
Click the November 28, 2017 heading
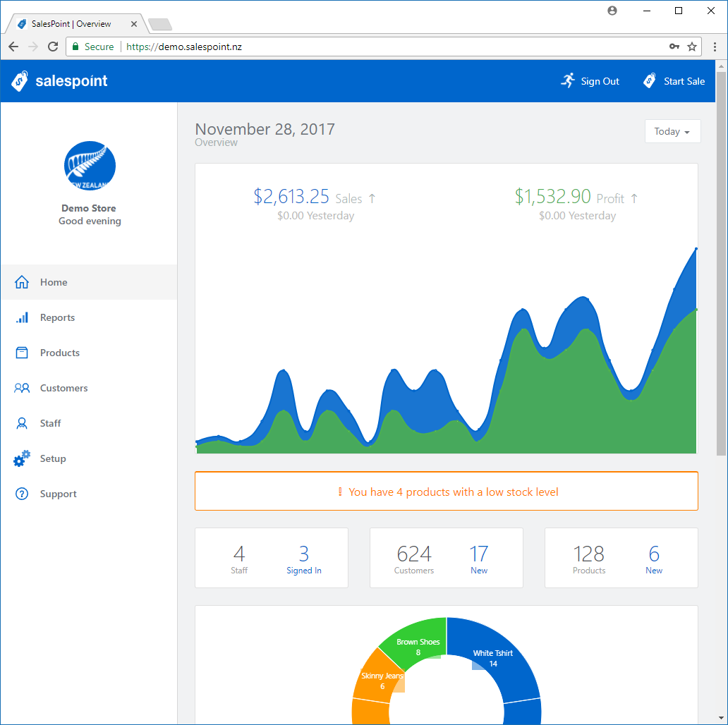point(265,129)
